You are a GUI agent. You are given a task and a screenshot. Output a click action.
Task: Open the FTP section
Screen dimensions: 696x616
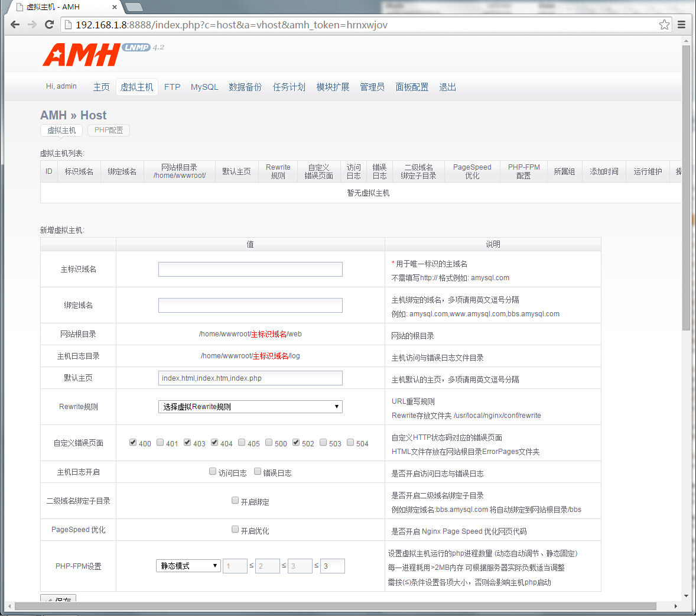(x=172, y=87)
